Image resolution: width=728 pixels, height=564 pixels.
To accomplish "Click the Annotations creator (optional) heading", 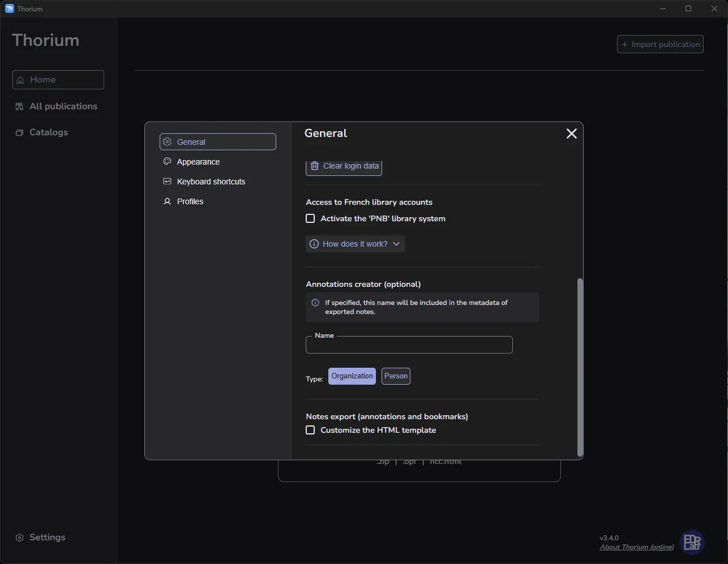I will (363, 284).
